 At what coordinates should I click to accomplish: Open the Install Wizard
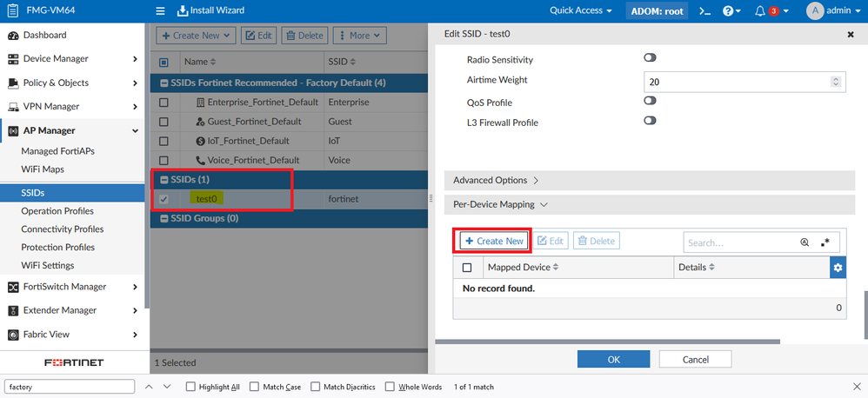click(x=210, y=10)
